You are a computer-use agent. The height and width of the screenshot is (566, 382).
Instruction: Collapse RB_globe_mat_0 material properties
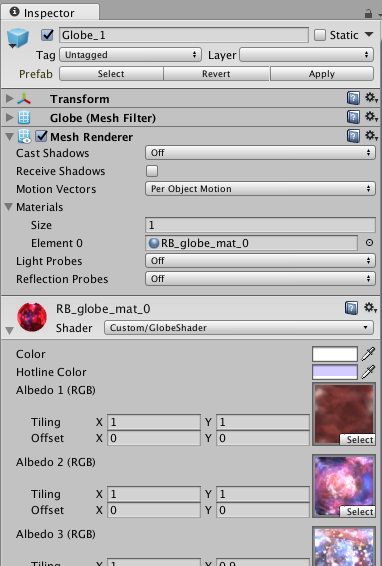[9, 330]
